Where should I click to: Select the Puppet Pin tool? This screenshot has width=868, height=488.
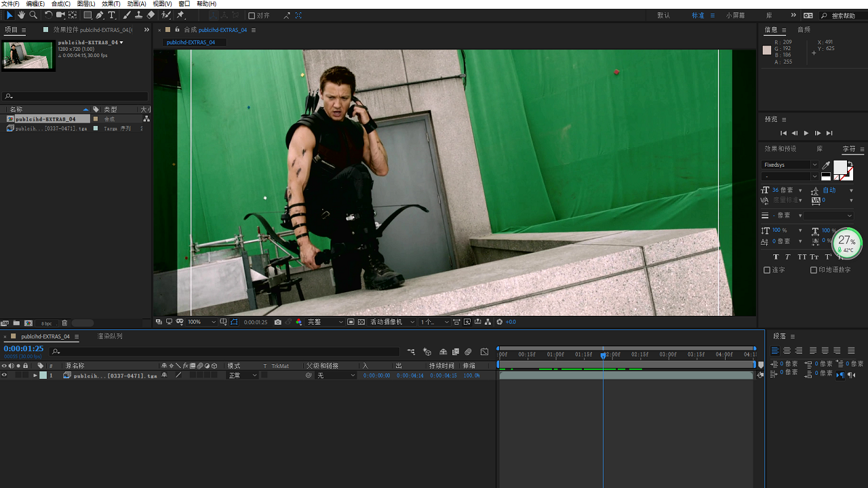[x=181, y=15]
